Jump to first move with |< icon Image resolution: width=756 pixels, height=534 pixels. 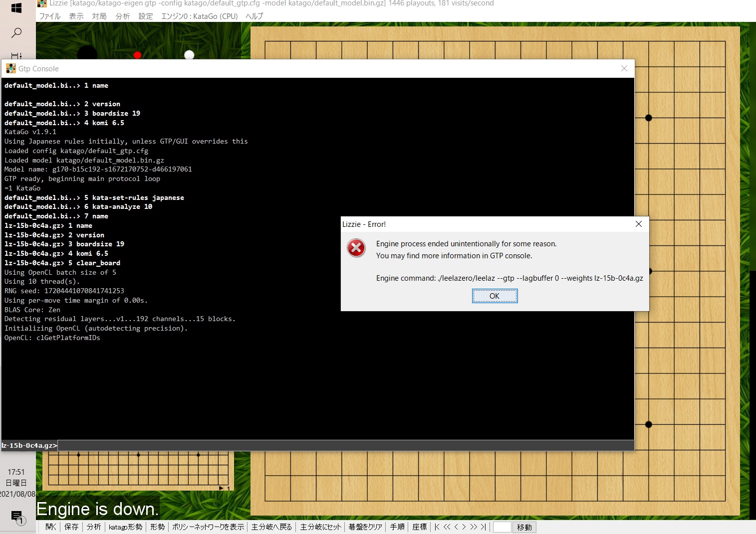point(437,527)
